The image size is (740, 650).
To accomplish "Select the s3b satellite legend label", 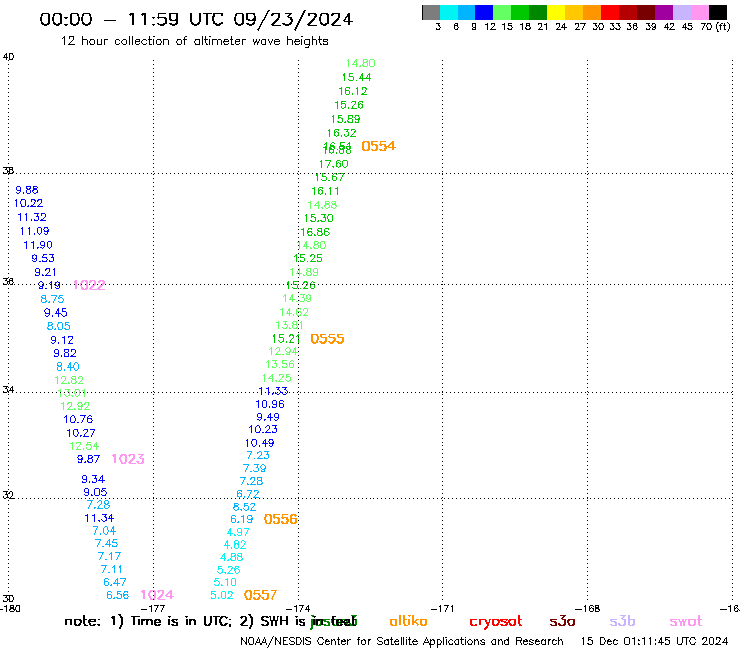I will click(622, 622).
